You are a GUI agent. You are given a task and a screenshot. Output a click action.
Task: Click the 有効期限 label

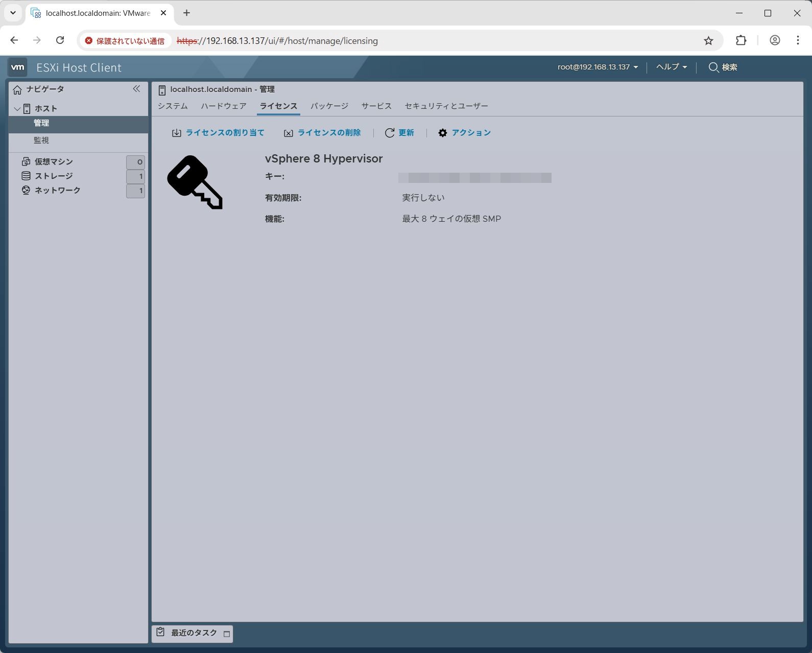283,198
